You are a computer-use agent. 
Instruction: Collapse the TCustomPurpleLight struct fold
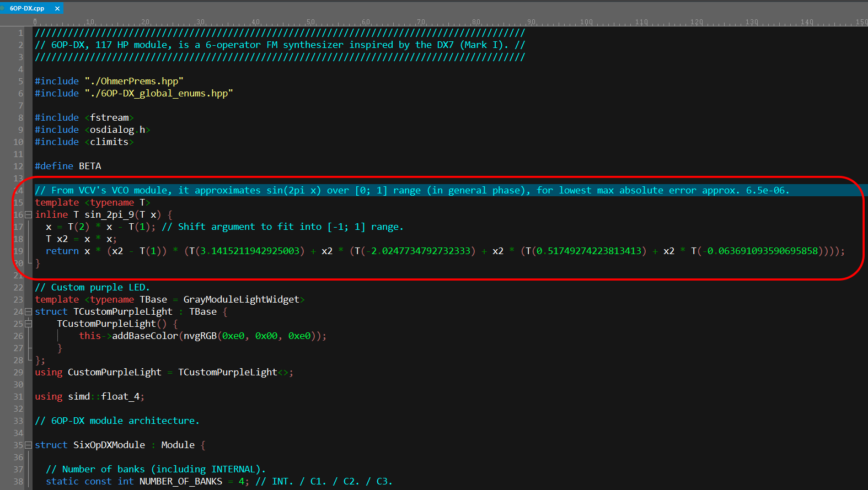click(28, 312)
